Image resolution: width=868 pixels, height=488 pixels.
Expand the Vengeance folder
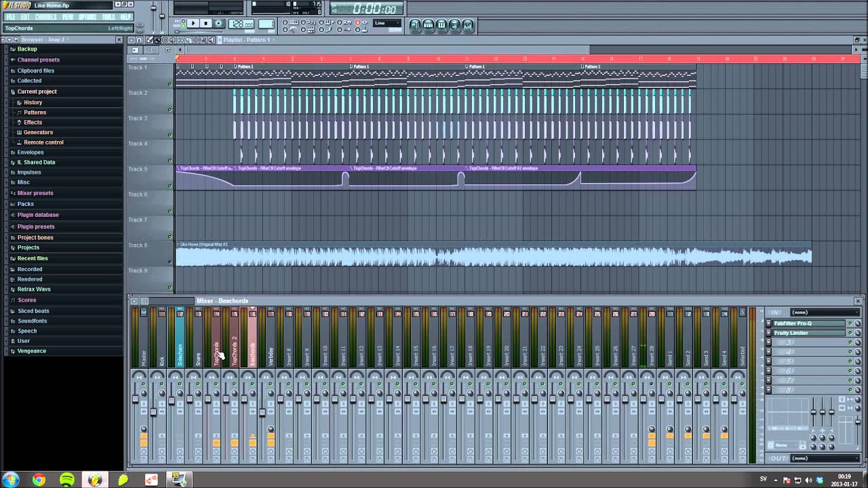(x=31, y=351)
